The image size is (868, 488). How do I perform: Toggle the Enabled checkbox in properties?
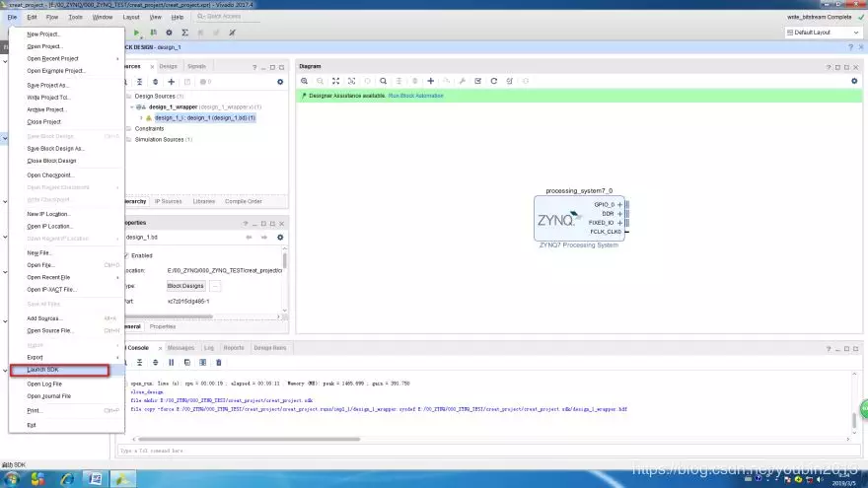click(x=126, y=255)
